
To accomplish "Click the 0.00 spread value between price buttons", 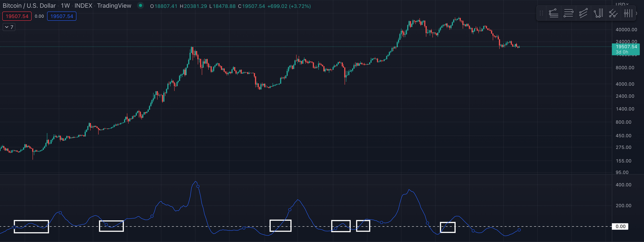I will tap(39, 16).
